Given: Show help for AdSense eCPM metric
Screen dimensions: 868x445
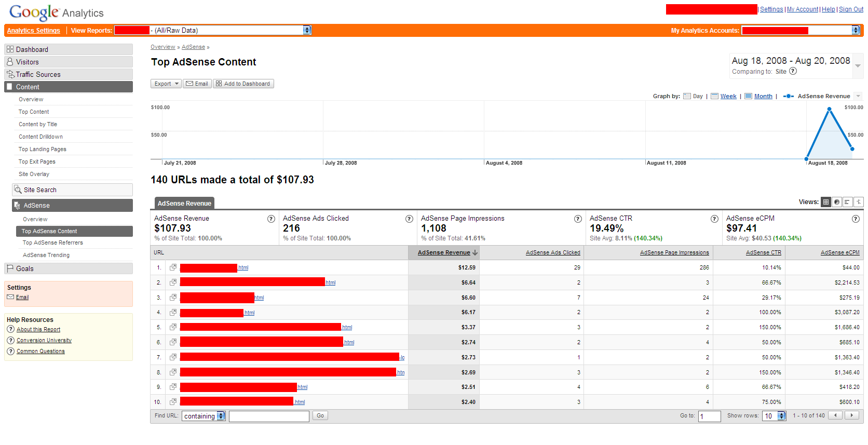Looking at the screenshot, I should click(x=856, y=219).
